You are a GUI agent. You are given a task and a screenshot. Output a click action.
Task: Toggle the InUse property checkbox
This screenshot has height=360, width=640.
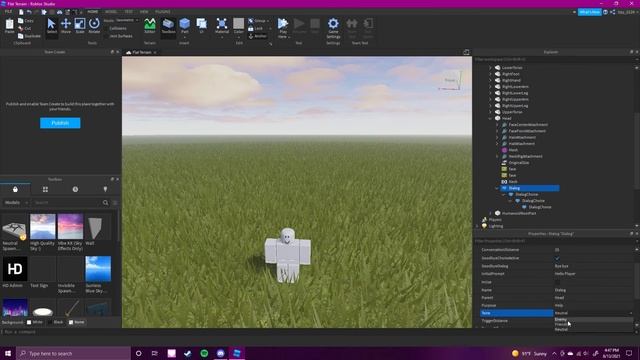click(557, 282)
